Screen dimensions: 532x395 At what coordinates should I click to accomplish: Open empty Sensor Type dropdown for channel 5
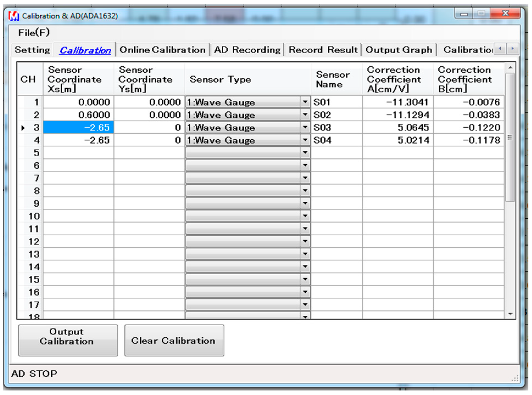pyautogui.click(x=305, y=153)
